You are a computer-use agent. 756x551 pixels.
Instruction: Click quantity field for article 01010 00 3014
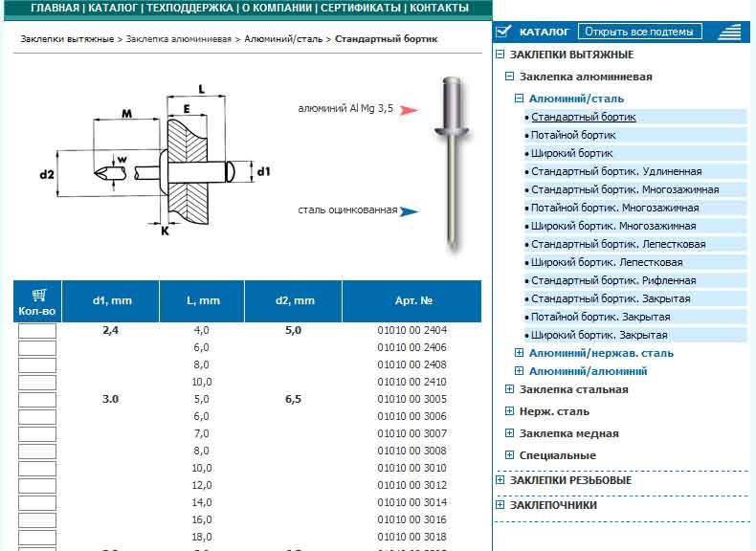pos(37,503)
